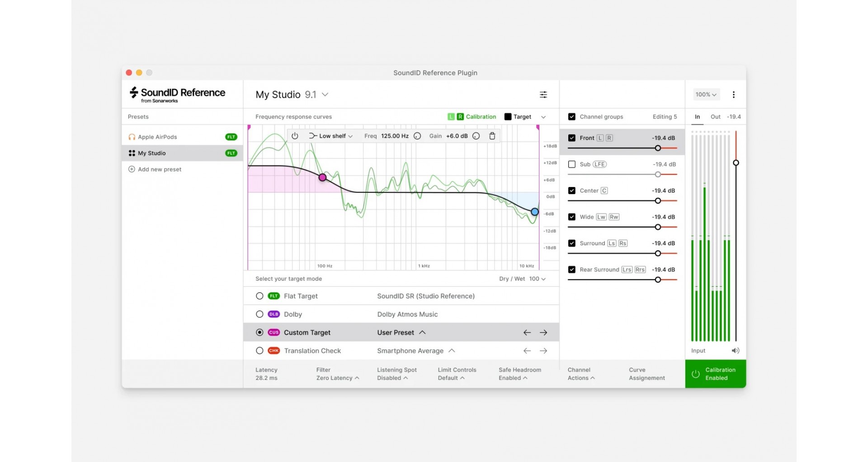The image size is (868, 462).
Task: Uncheck the Rear Surround channel group
Action: point(571,270)
